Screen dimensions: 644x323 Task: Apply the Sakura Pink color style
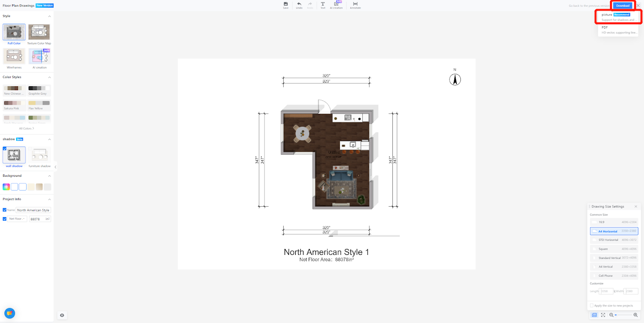point(14,105)
